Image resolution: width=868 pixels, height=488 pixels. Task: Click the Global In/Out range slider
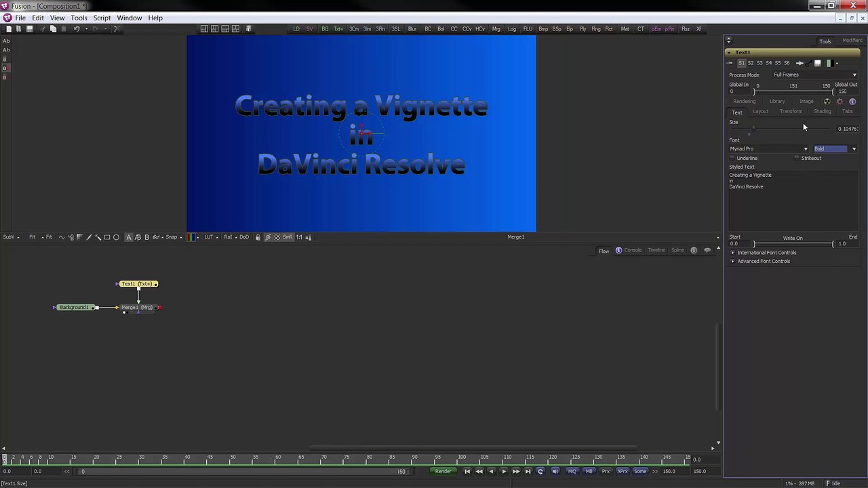coord(793,91)
